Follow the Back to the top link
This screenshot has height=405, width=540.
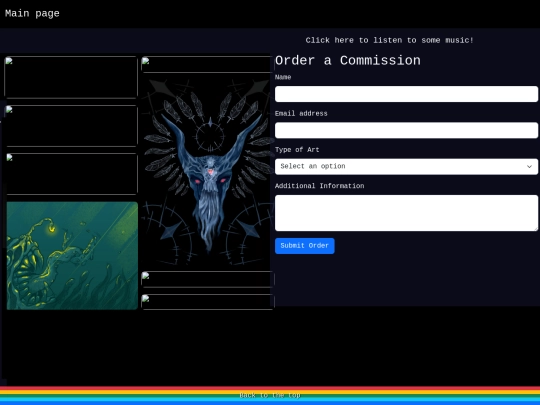(270, 395)
